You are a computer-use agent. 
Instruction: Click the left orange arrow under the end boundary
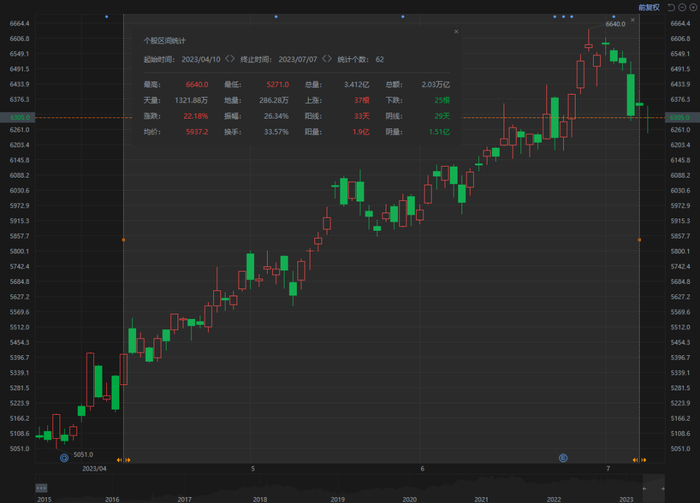point(635,460)
